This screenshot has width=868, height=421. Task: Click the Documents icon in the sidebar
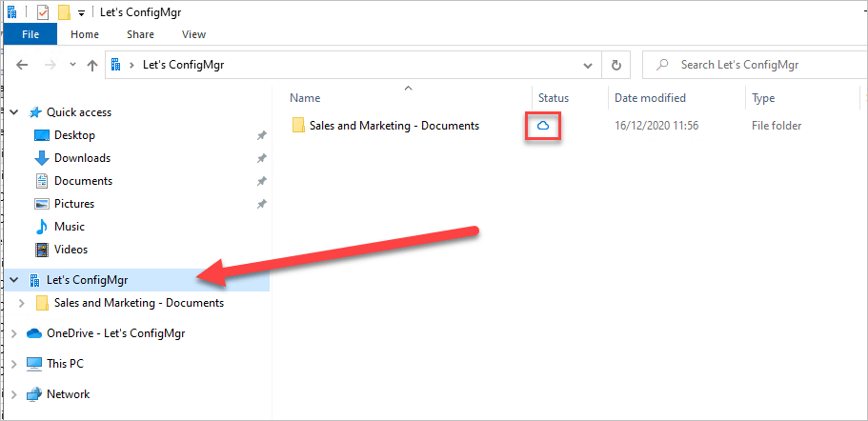click(x=42, y=181)
